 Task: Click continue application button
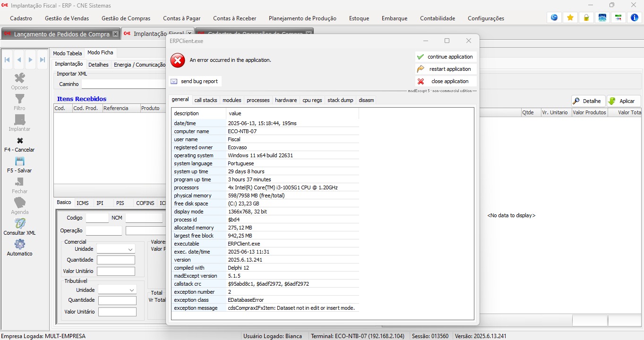pyautogui.click(x=446, y=57)
